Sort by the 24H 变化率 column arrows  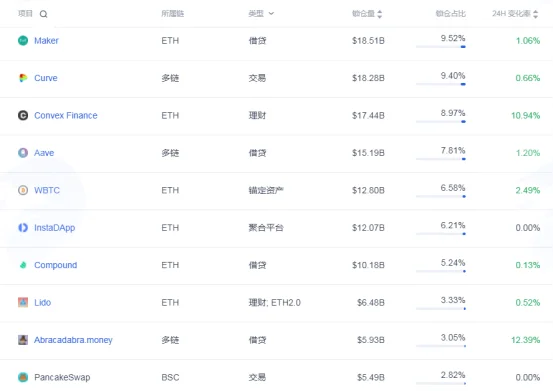pyautogui.click(x=536, y=14)
